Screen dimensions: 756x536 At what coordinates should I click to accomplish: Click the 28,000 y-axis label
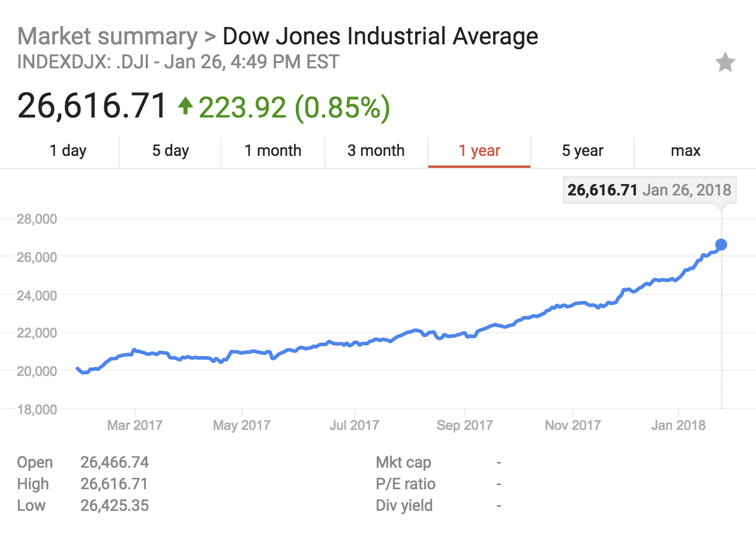[37, 219]
